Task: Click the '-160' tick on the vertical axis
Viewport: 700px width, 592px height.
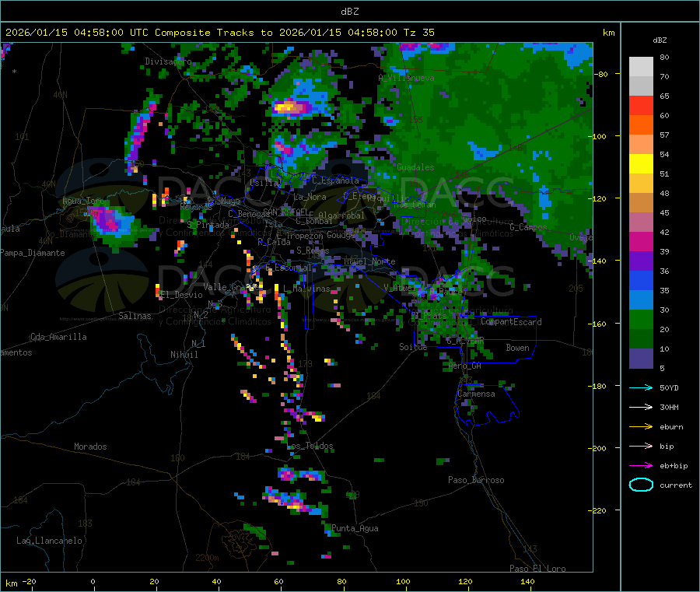Action: coord(599,324)
